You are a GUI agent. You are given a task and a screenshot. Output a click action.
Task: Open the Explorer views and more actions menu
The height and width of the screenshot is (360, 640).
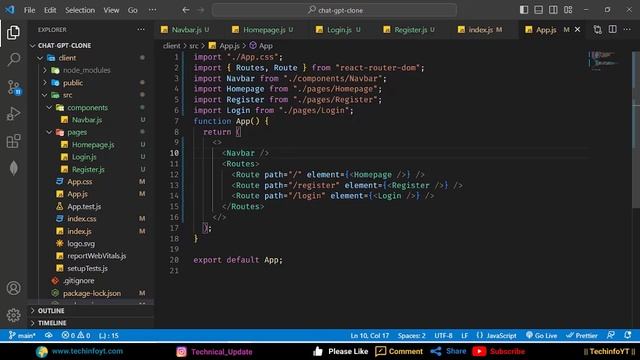click(141, 29)
